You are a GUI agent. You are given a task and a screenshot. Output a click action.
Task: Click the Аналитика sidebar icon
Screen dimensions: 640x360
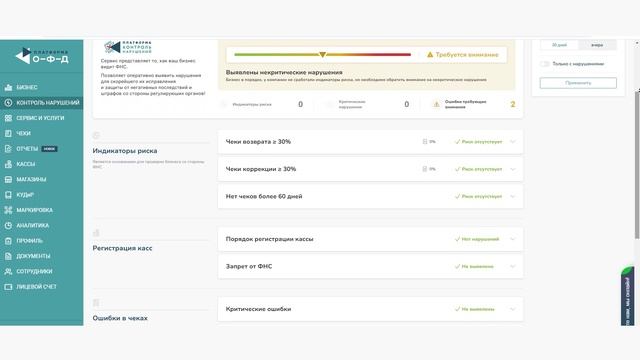click(8, 225)
